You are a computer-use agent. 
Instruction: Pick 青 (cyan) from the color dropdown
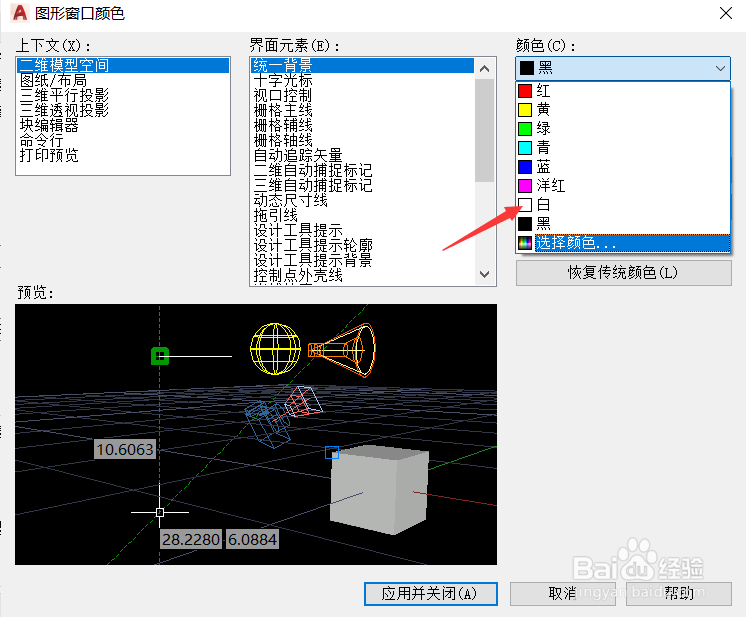click(623, 147)
